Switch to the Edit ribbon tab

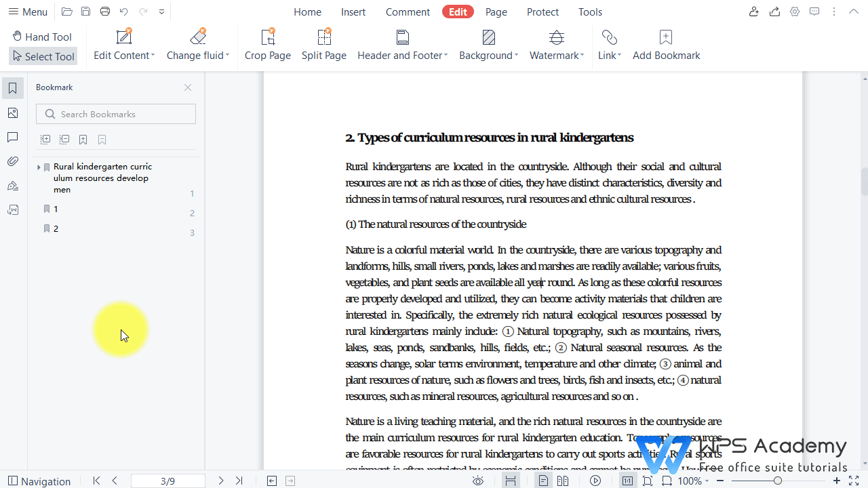tap(457, 12)
